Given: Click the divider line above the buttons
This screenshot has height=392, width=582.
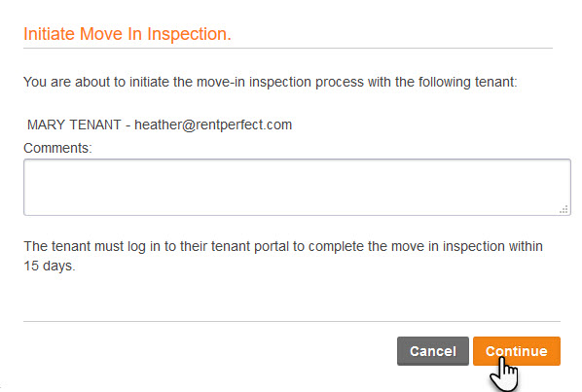Looking at the screenshot, I should click(292, 321).
